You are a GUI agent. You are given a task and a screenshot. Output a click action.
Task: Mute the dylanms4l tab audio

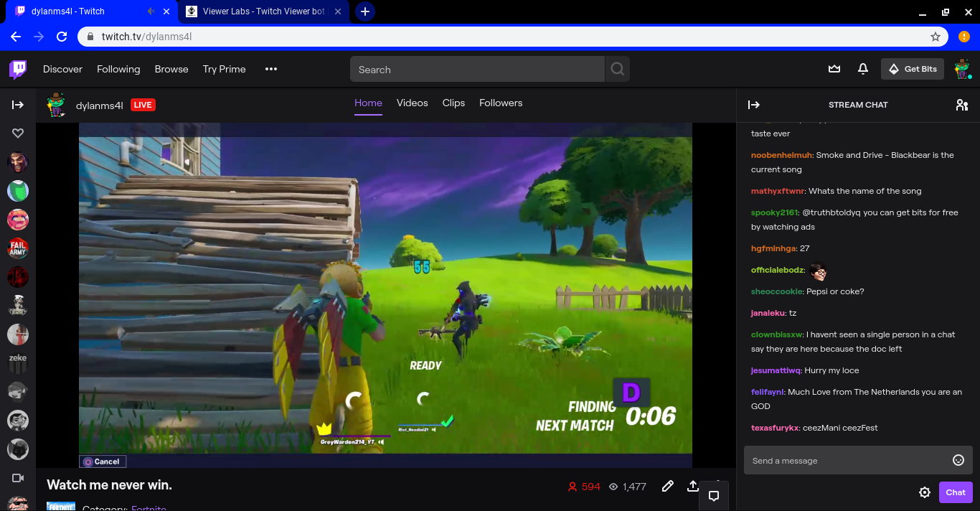click(150, 11)
